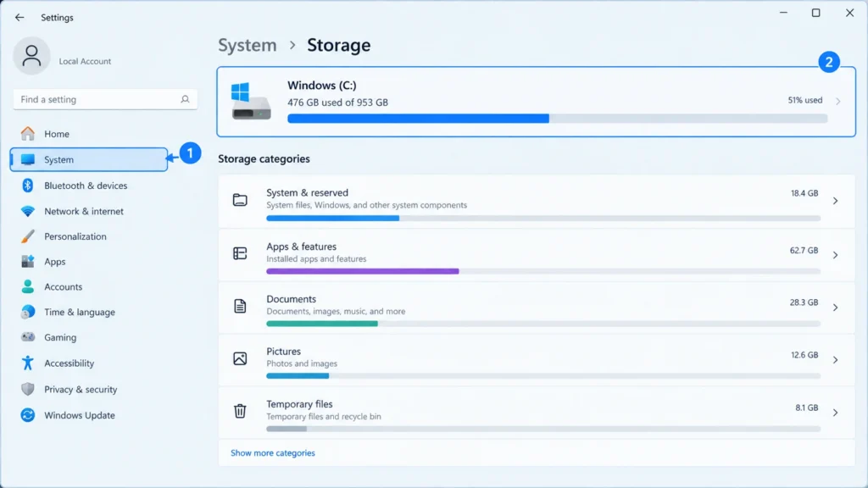Click the Accessibility figure icon
The width and height of the screenshot is (868, 488).
(x=28, y=363)
